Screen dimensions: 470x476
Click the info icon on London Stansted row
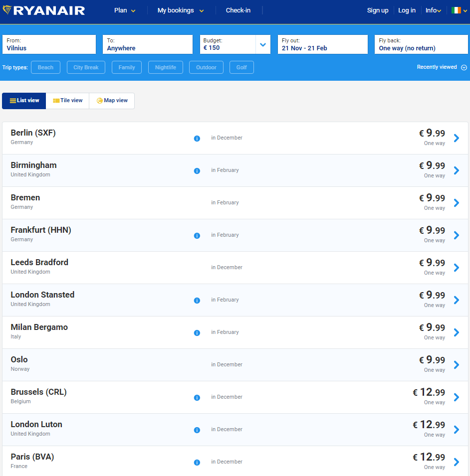[x=197, y=301]
